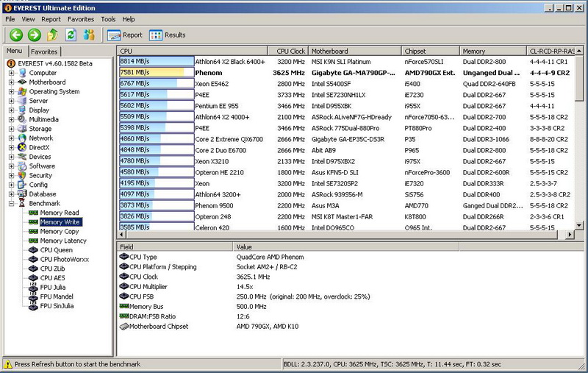Open the File menu
Viewport: 588px width, 373px height.
(x=10, y=19)
